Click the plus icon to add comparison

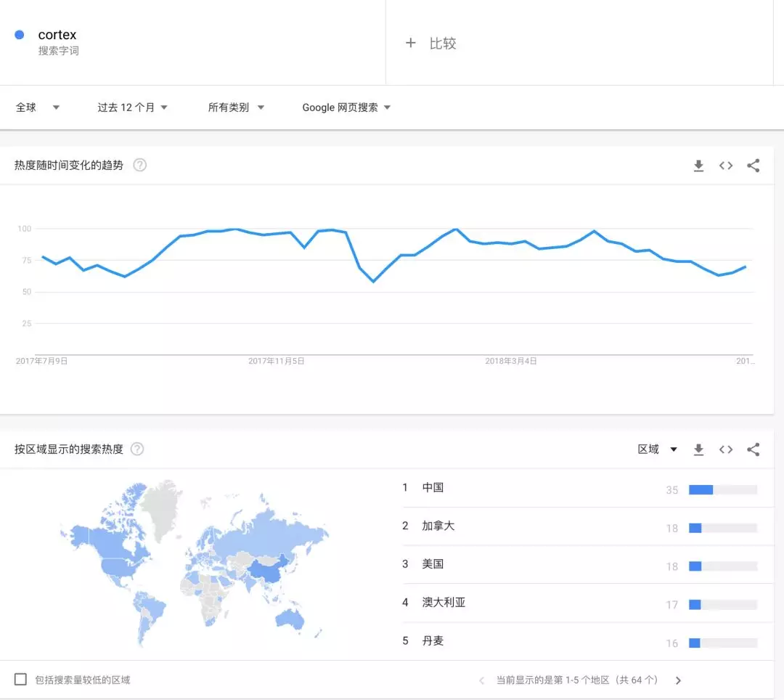coord(410,43)
